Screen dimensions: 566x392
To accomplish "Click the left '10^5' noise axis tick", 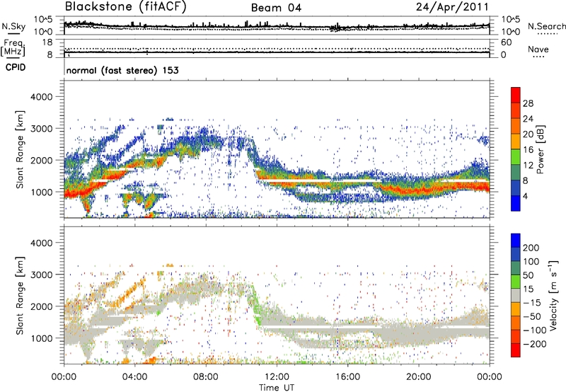I will 43,20.
